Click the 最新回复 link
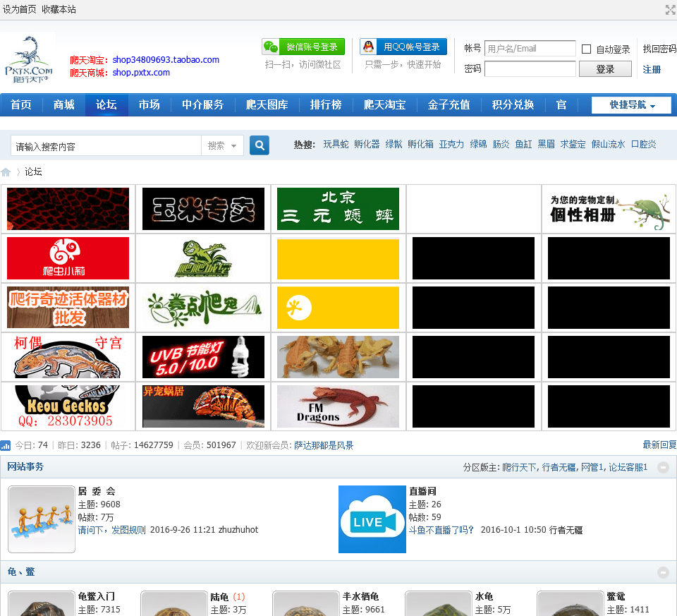677x616 pixels. [x=659, y=445]
